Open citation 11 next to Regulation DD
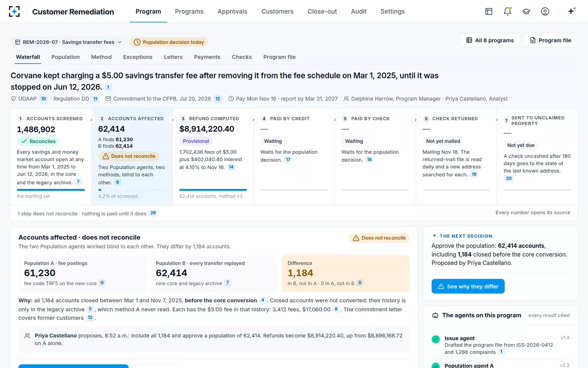Image resolution: width=588 pixels, height=368 pixels. tap(96, 99)
